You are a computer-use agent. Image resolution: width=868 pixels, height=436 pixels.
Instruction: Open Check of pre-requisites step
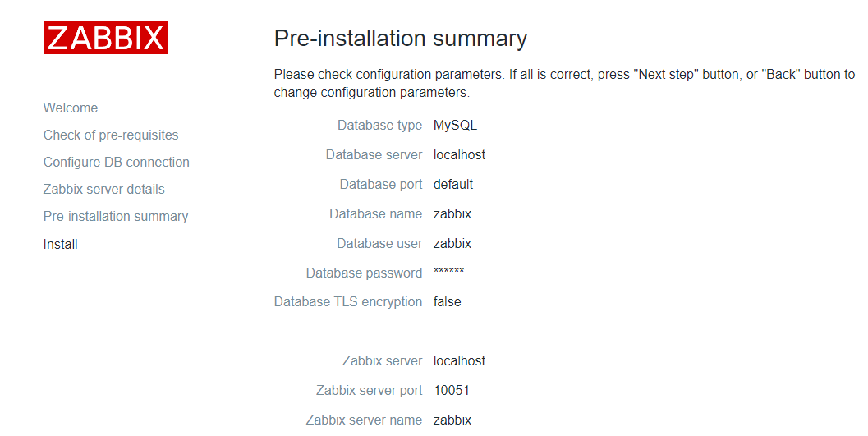point(111,135)
